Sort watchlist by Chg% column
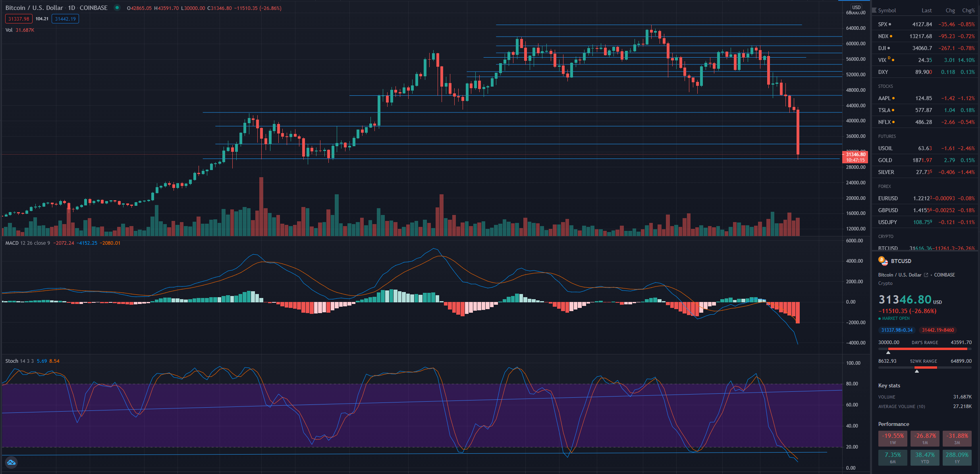 [x=968, y=10]
